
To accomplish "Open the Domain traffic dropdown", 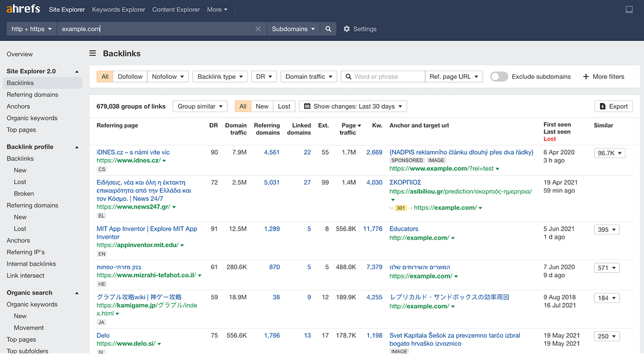I will (x=309, y=76).
